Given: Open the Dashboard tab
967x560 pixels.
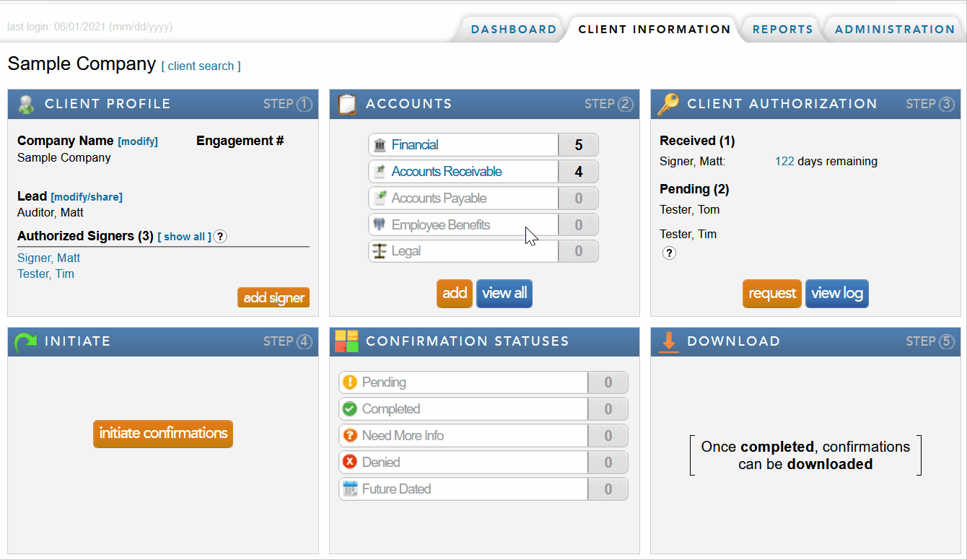Looking at the screenshot, I should coord(513,29).
